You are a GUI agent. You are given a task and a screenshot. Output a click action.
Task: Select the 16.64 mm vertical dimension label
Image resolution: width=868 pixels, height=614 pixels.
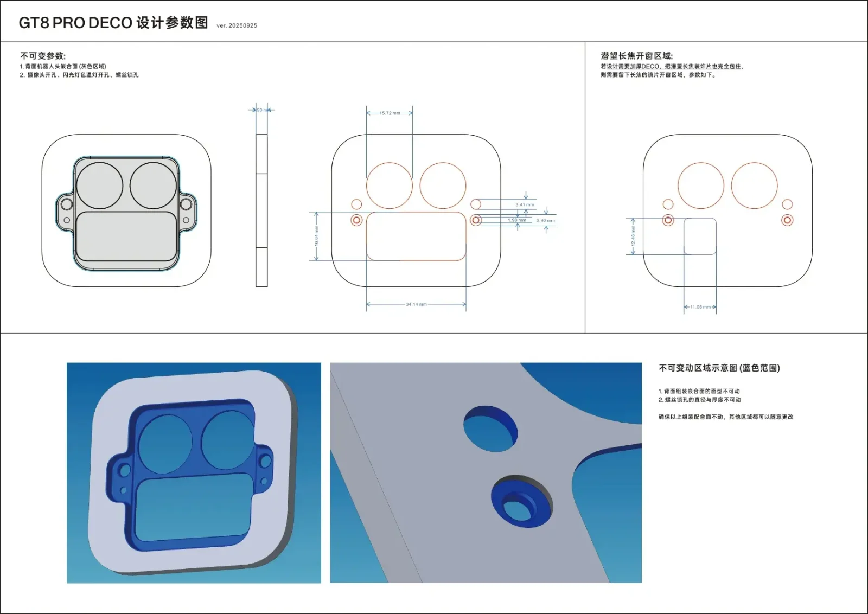(x=317, y=236)
